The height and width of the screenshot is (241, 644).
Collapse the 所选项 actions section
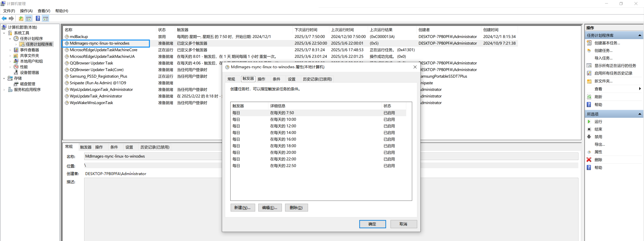[x=640, y=114]
